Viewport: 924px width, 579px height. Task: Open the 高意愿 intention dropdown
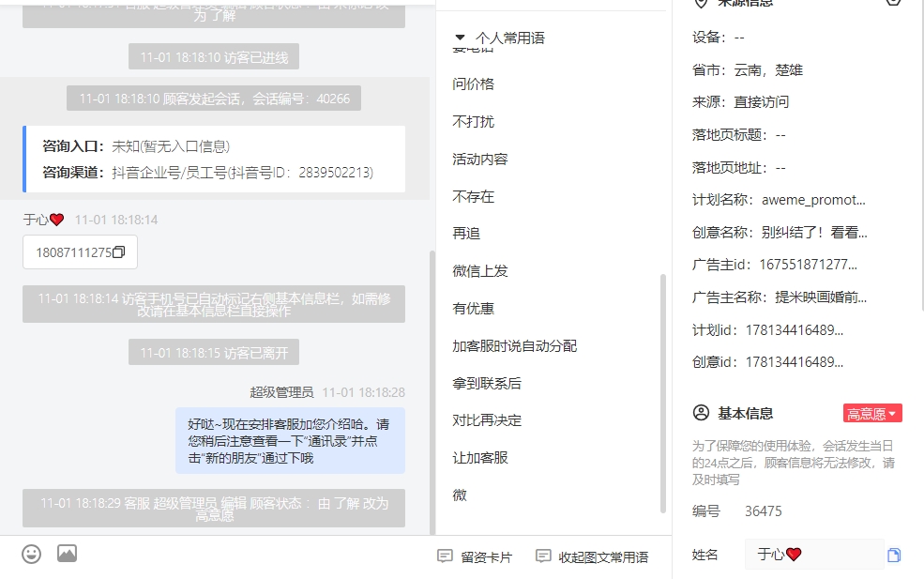[x=872, y=413]
